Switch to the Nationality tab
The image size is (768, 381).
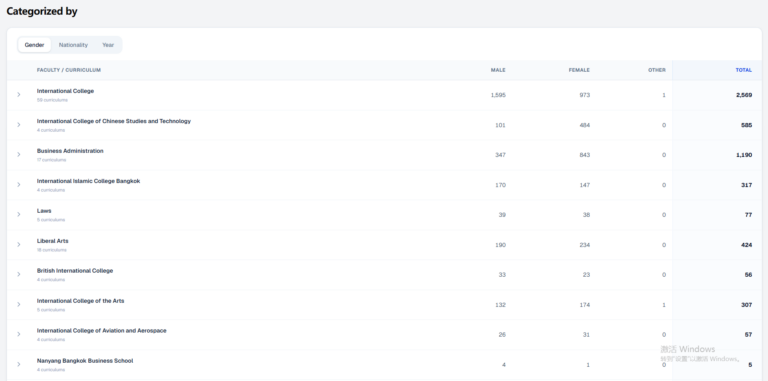73,45
